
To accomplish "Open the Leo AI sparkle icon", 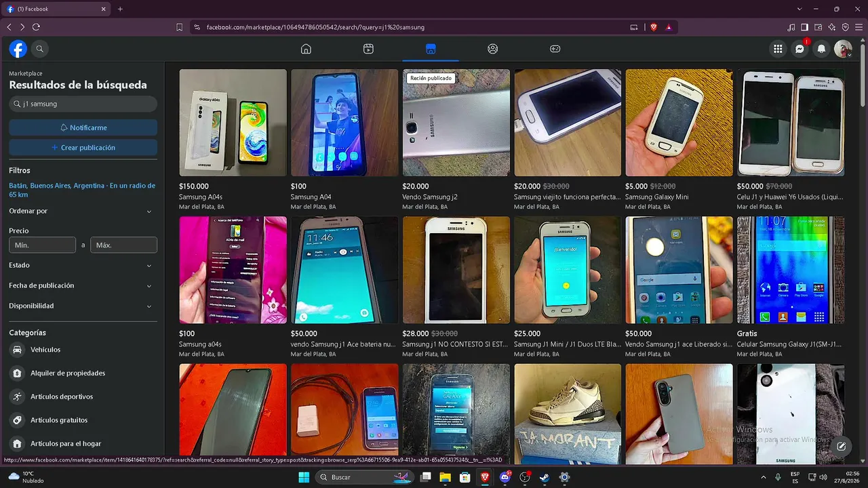I will tap(832, 27).
